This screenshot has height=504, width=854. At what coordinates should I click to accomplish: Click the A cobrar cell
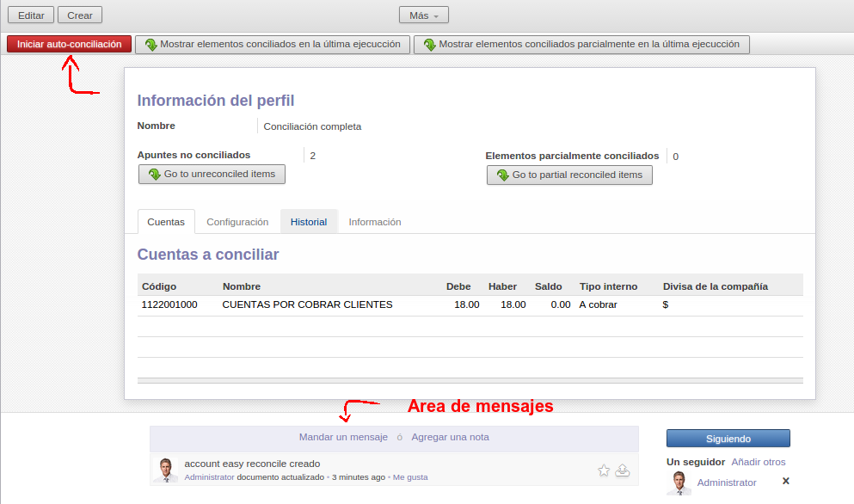(x=598, y=304)
